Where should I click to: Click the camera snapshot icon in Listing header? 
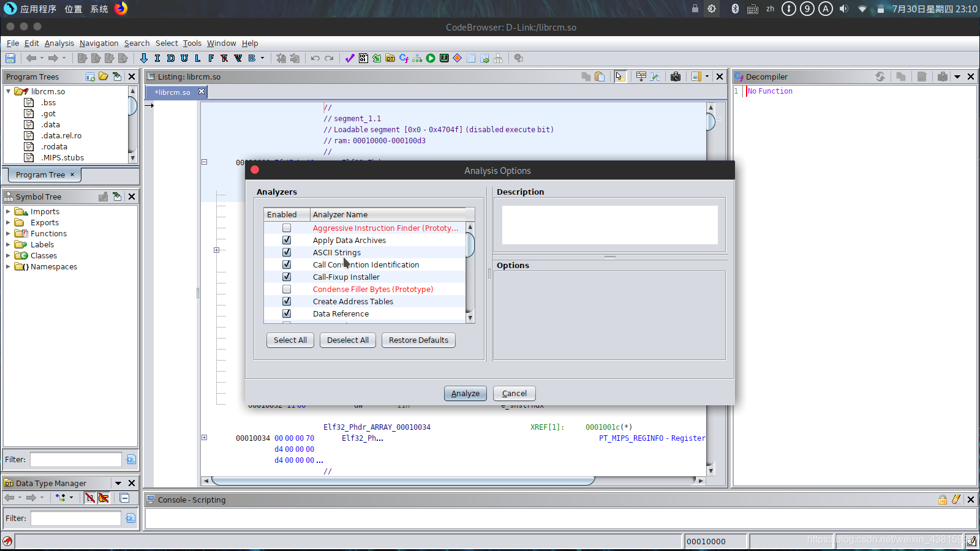point(676,77)
